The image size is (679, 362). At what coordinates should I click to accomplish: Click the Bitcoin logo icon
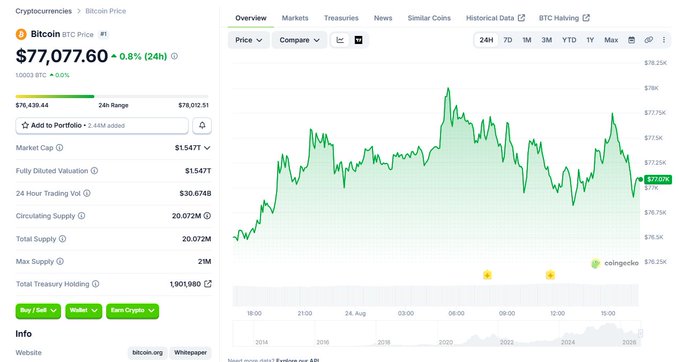pos(21,34)
